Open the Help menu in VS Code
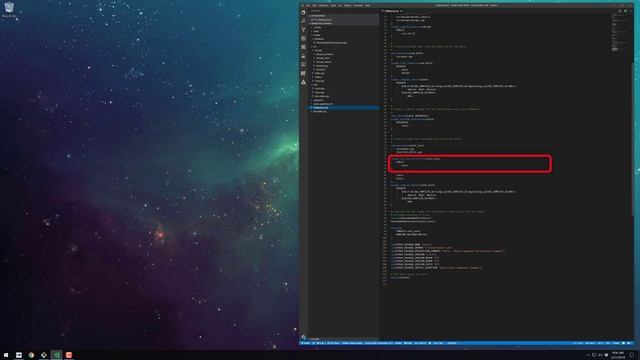The height and width of the screenshot is (360, 640). pos(367,5)
